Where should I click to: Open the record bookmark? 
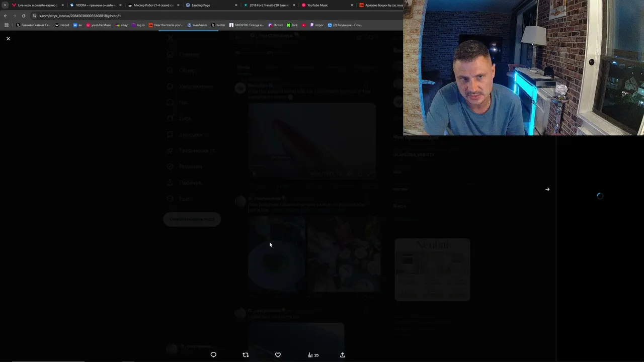pyautogui.click(x=62, y=25)
